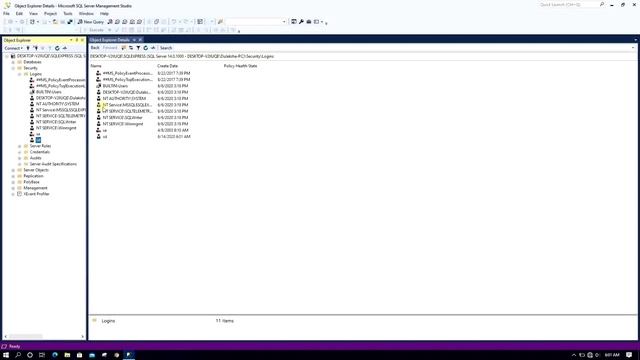Viewport: 640px width, 360px height.
Task: Expand the Server Roles node
Action: pyautogui.click(x=20, y=146)
